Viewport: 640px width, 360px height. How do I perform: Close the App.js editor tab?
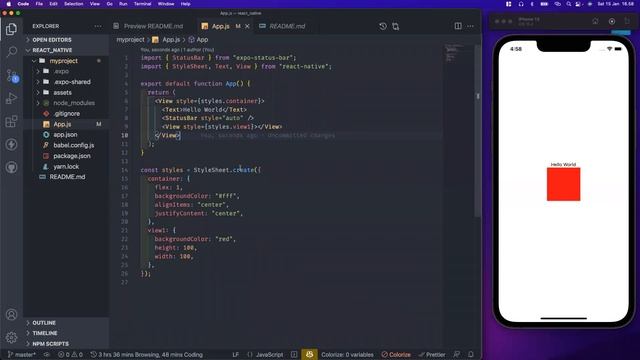point(247,26)
